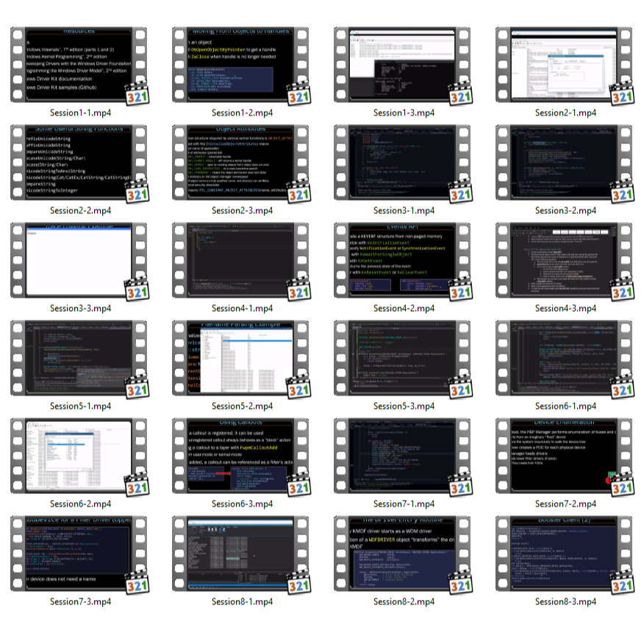
Task: Click the file name text Session1-1.mp4
Action: pos(81,113)
